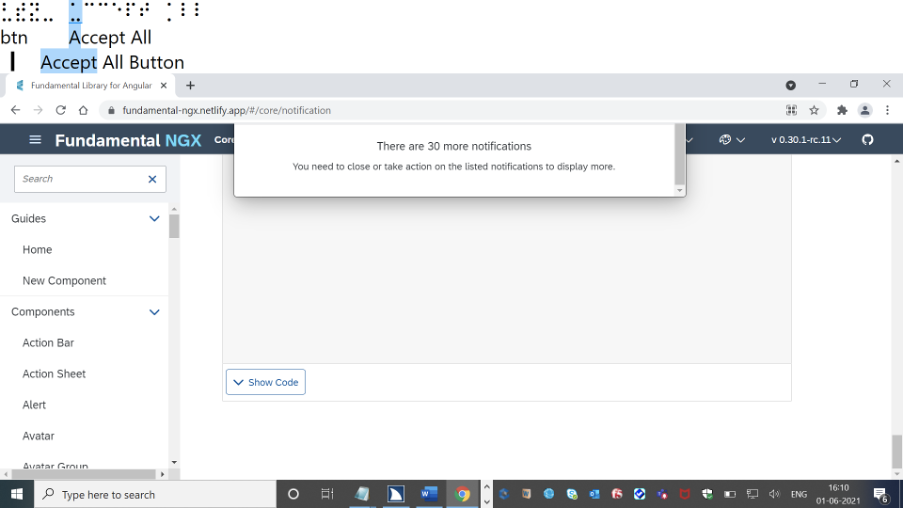Switch to Google Chrome in taskbar
The height and width of the screenshot is (508, 904).
pos(462,494)
